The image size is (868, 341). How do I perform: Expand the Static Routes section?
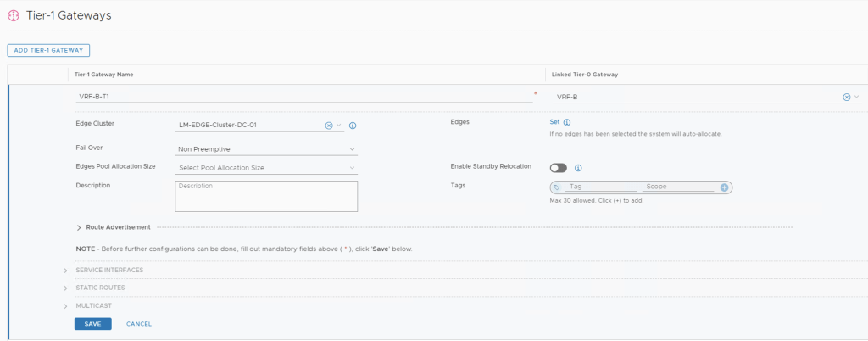(x=66, y=288)
